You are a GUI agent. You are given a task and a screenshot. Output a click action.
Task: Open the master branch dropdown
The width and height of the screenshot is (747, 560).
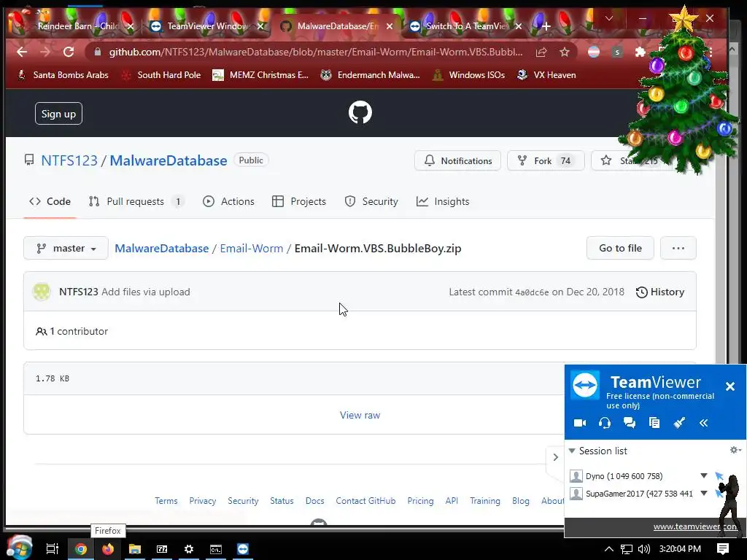coord(66,248)
